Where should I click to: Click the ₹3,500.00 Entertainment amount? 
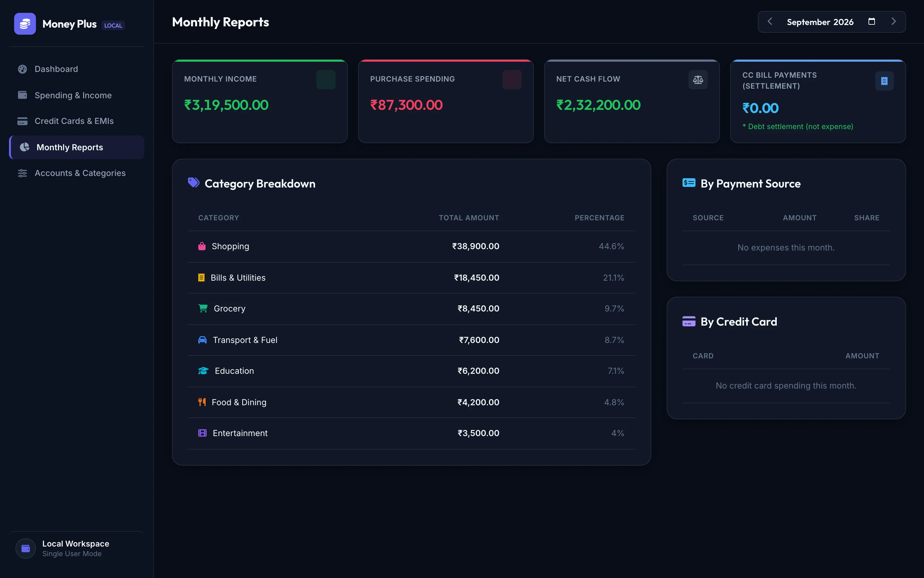pos(478,433)
